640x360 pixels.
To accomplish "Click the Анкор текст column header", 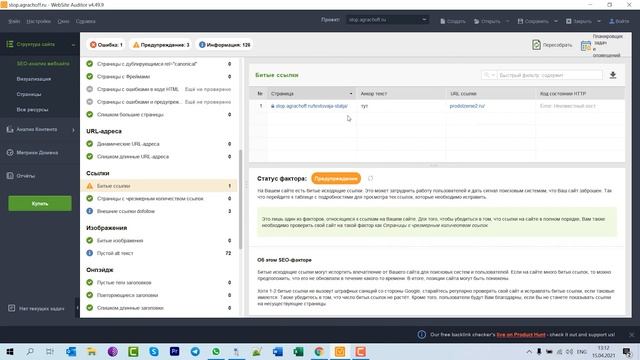I will (x=401, y=93).
